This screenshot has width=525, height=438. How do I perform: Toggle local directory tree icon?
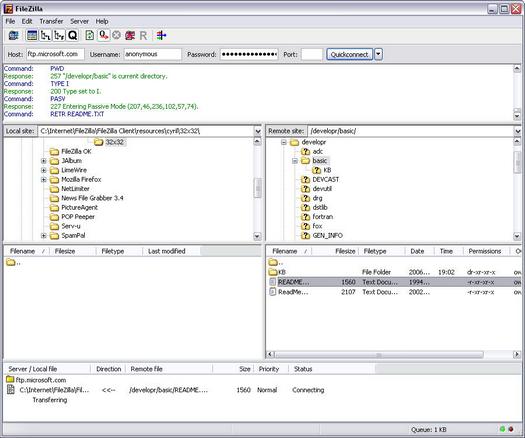coord(46,35)
